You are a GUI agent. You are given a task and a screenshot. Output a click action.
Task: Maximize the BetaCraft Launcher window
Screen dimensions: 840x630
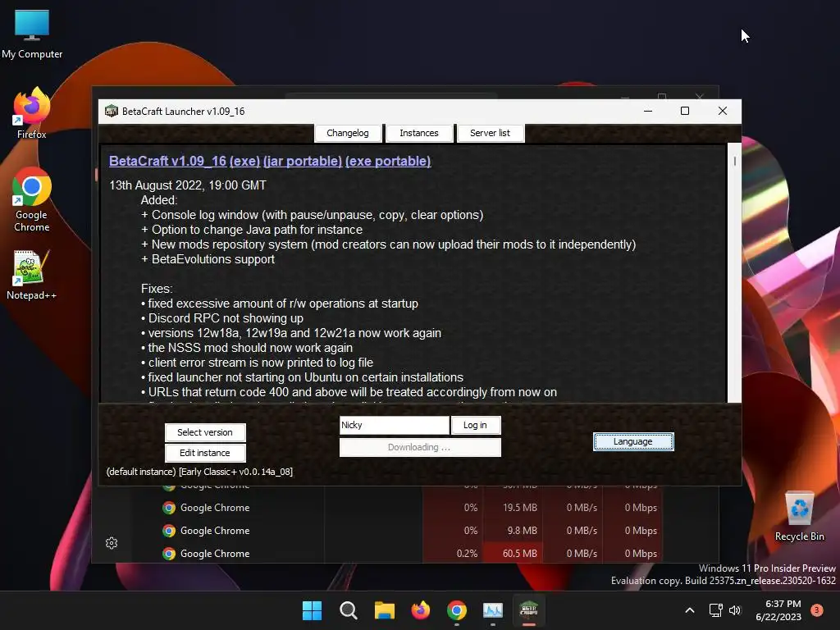pyautogui.click(x=685, y=111)
